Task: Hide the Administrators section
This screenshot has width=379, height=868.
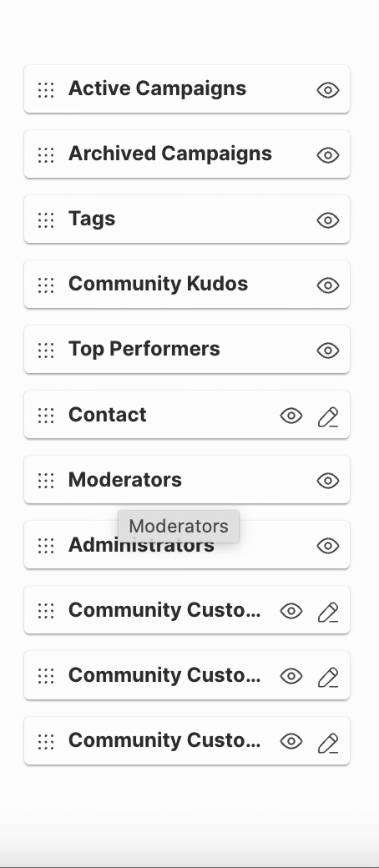Action: [327, 546]
